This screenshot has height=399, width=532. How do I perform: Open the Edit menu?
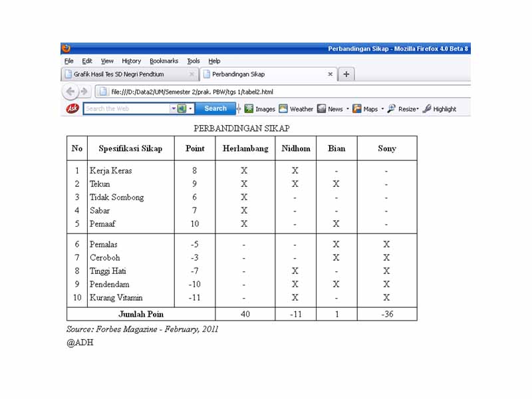coord(87,61)
